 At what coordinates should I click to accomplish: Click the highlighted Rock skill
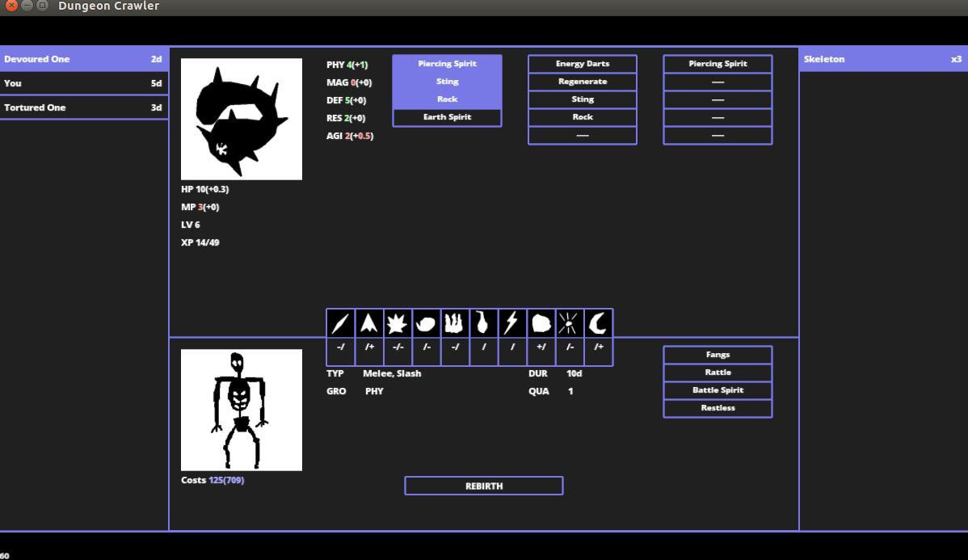[447, 99]
